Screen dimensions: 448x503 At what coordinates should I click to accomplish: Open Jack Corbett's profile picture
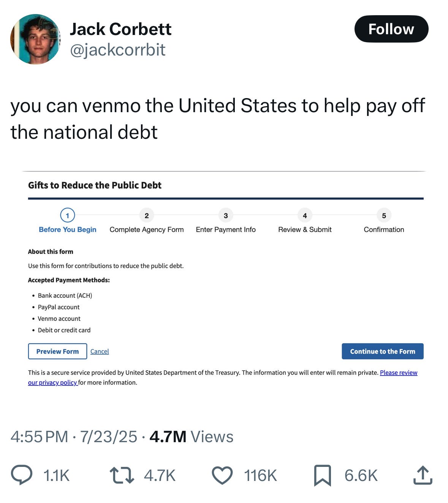[35, 39]
